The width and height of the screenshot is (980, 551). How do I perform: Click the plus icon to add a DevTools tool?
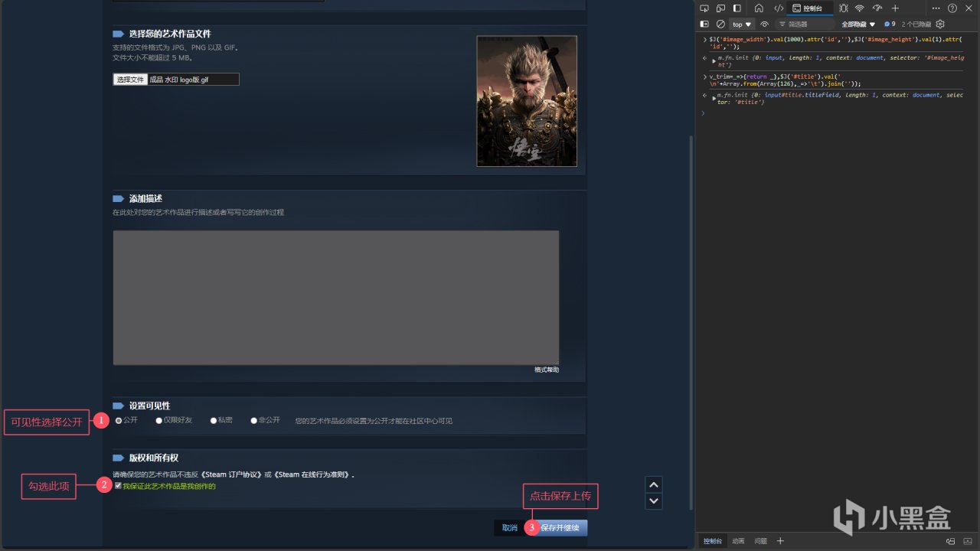point(895,8)
